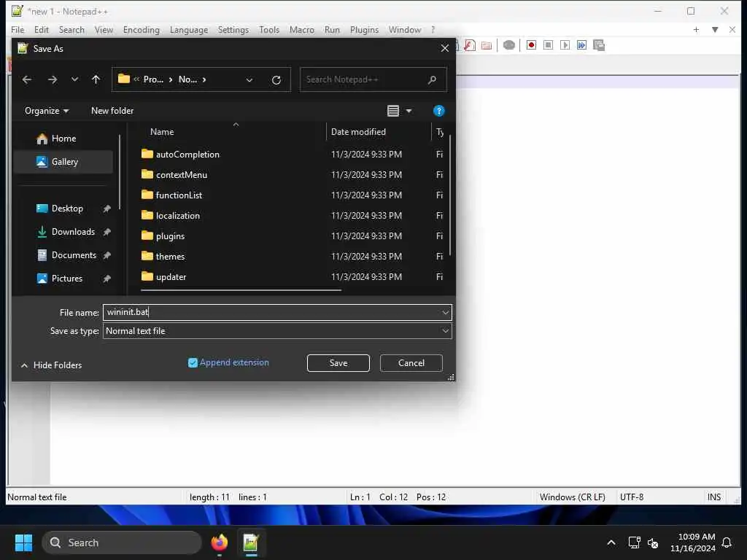Open Windows Start menu
This screenshot has height=560, width=747.
pyautogui.click(x=24, y=542)
